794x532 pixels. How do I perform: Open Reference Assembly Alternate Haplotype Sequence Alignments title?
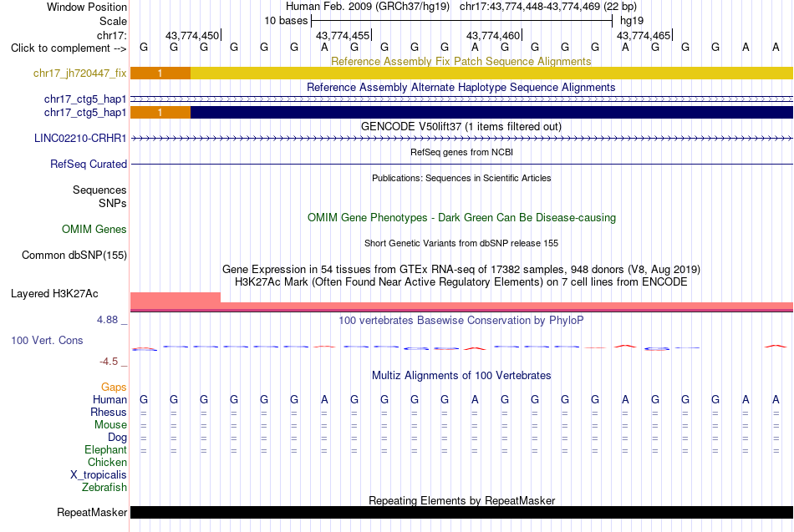coord(461,87)
